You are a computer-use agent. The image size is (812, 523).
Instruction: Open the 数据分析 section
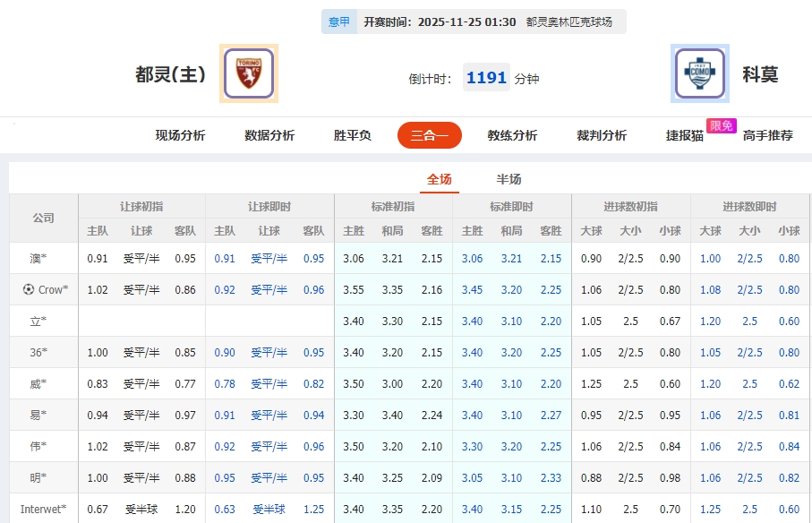click(x=268, y=135)
